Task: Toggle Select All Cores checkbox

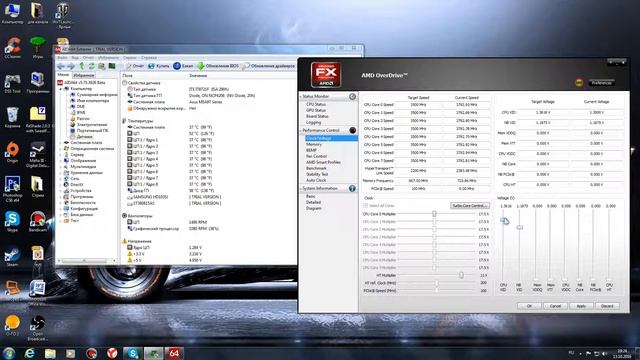Action: pos(366,206)
